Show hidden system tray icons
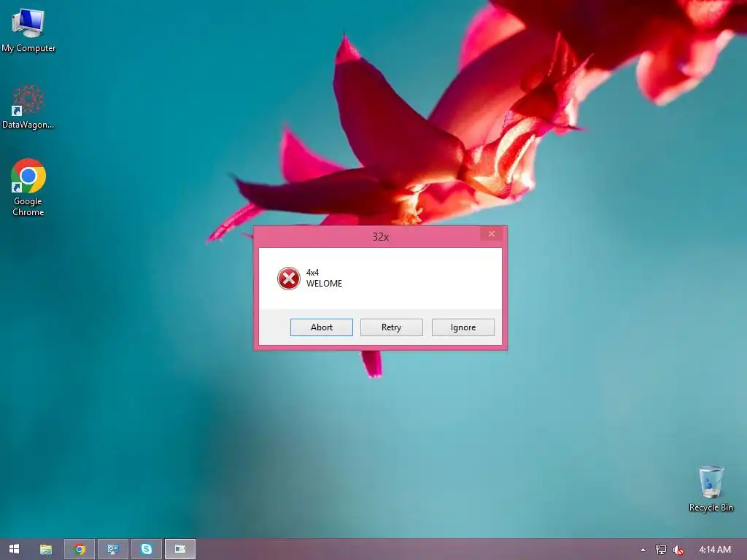The width and height of the screenshot is (747, 560). pyautogui.click(x=643, y=550)
